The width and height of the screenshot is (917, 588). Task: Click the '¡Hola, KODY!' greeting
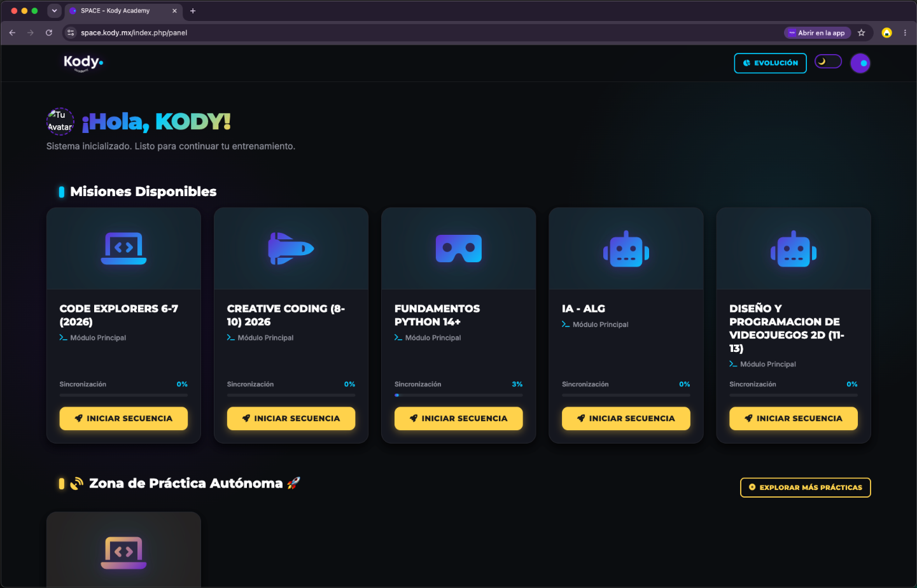click(x=156, y=122)
